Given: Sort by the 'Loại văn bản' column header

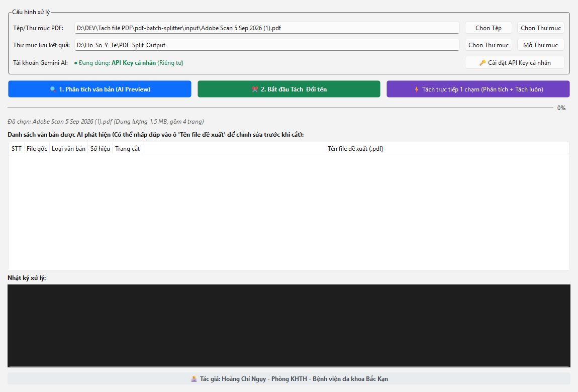Looking at the screenshot, I should point(68,148).
